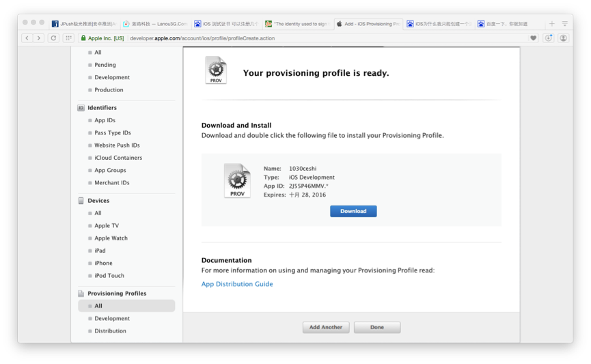Click the iOS Development type value
The height and width of the screenshot is (364, 591).
click(x=312, y=178)
